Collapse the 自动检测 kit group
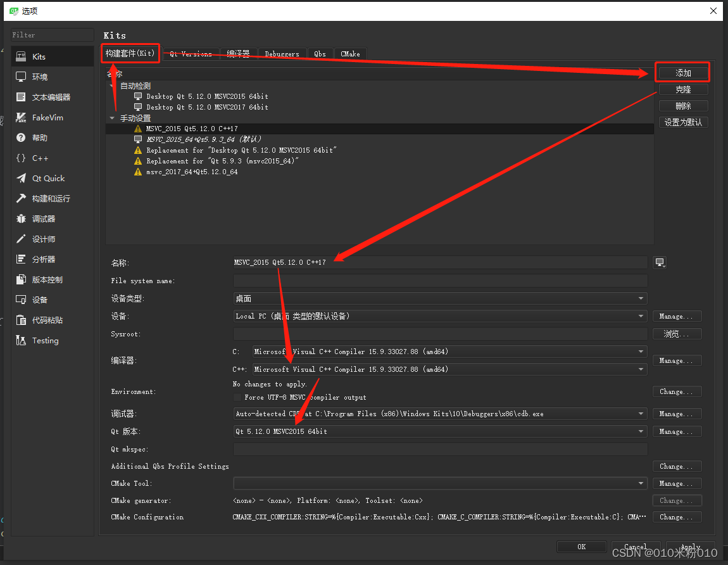Screen dimensions: 728x565 [111, 85]
